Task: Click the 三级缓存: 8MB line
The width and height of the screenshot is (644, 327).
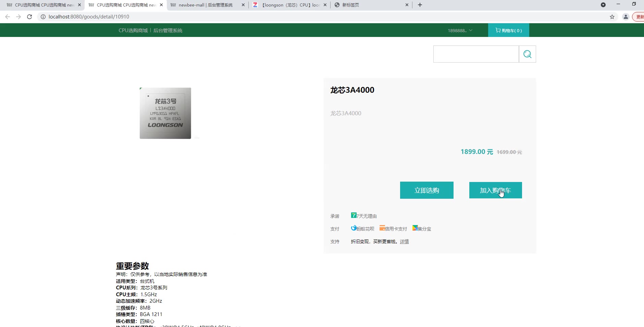Action: (133, 308)
